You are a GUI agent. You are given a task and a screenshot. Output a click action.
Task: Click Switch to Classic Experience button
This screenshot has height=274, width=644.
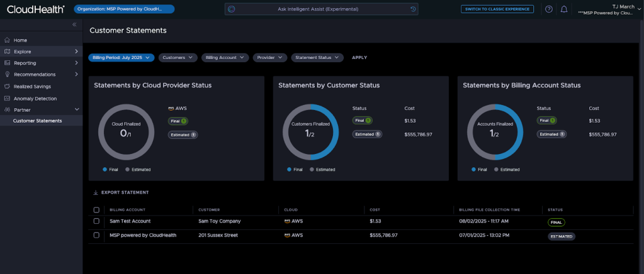[x=497, y=9]
